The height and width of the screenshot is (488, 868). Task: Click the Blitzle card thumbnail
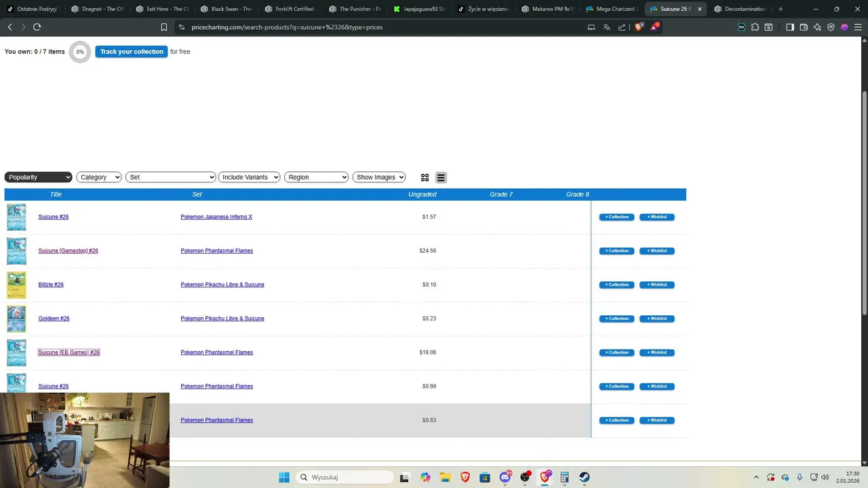[x=16, y=285]
